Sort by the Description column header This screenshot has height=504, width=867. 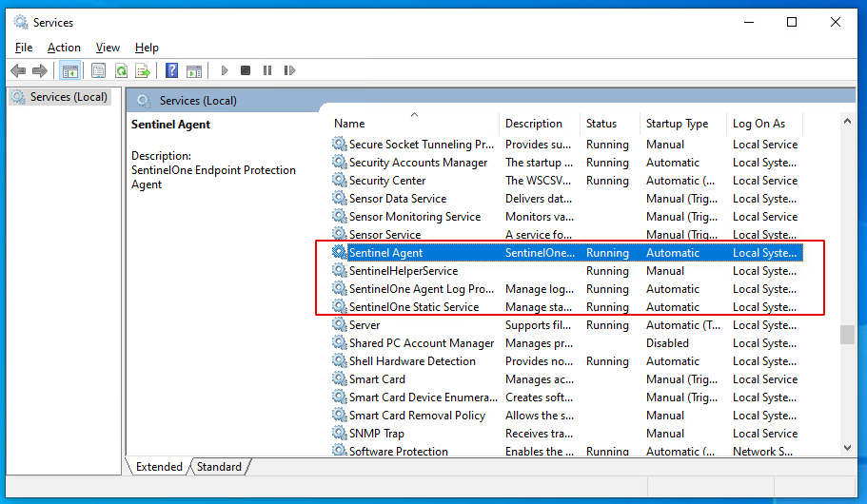(540, 124)
